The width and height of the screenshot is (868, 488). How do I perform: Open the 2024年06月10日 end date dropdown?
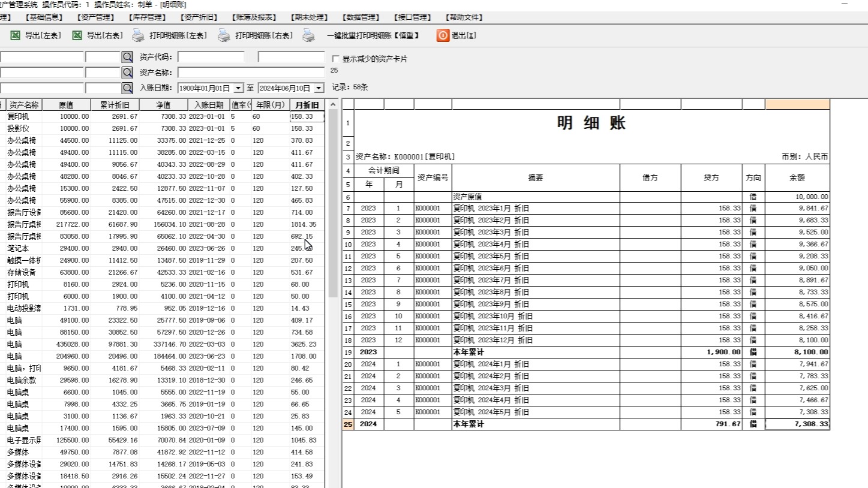click(319, 88)
